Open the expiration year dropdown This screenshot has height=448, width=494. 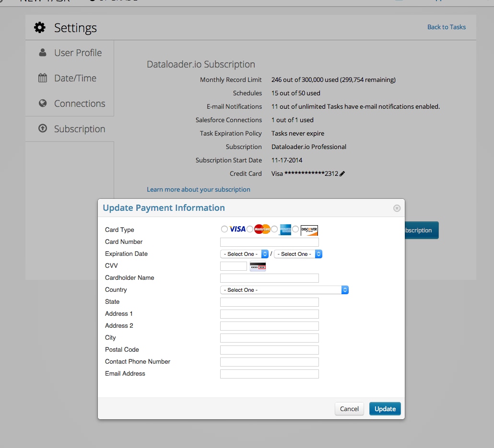[298, 254]
